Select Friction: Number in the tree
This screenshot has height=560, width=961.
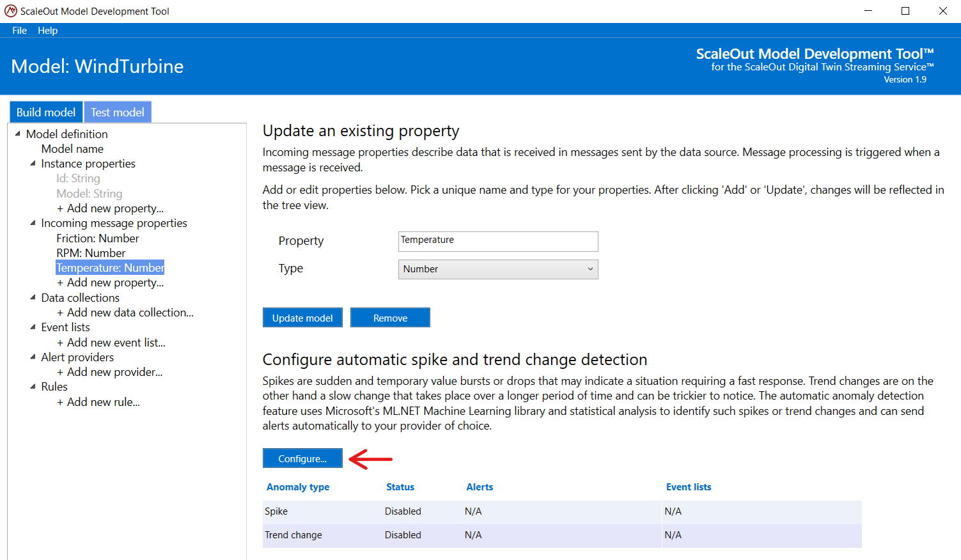tap(98, 238)
